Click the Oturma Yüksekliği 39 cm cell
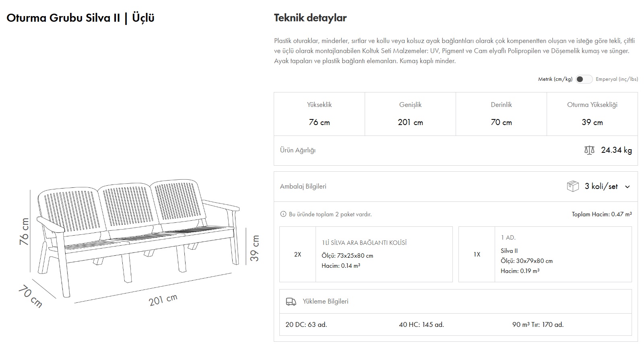 point(592,114)
